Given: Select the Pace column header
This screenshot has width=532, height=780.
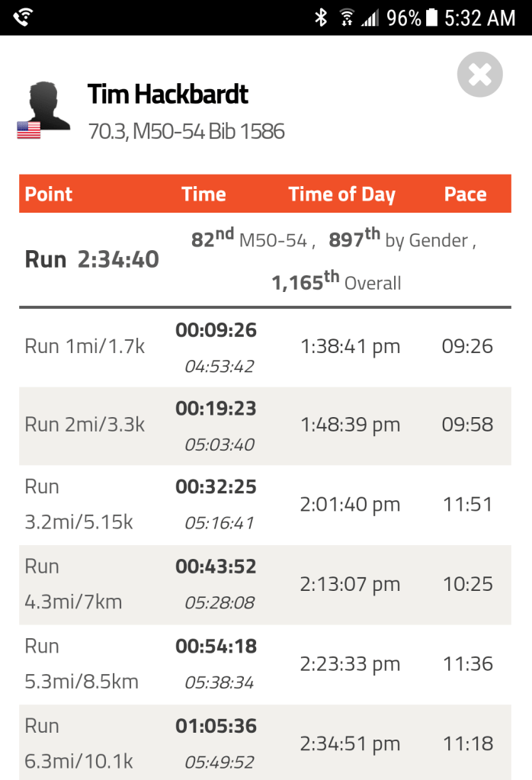Looking at the screenshot, I should (465, 194).
